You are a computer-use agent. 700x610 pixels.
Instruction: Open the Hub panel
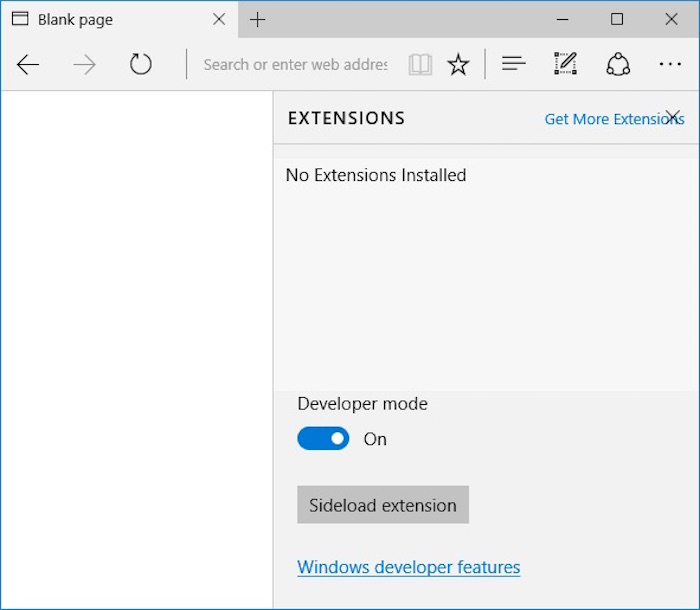pyautogui.click(x=514, y=65)
